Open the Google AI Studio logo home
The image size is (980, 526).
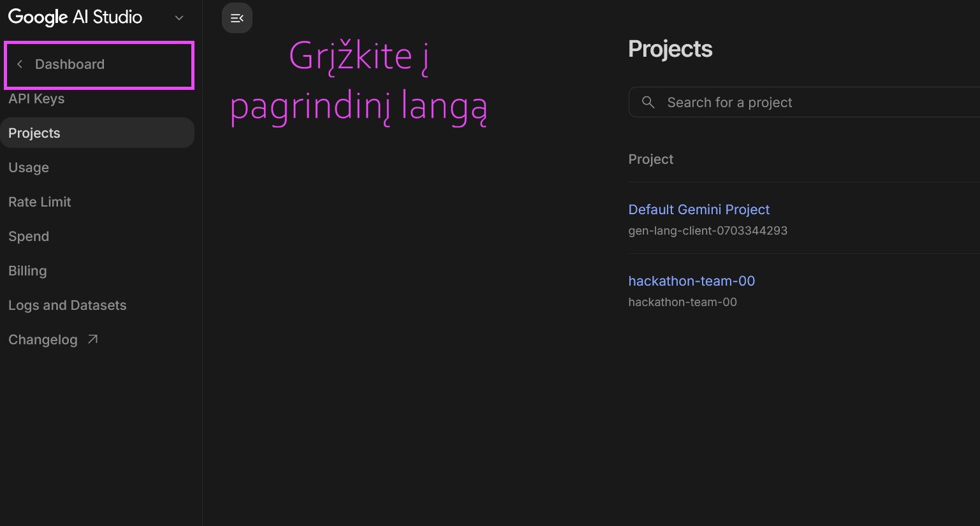[75, 17]
